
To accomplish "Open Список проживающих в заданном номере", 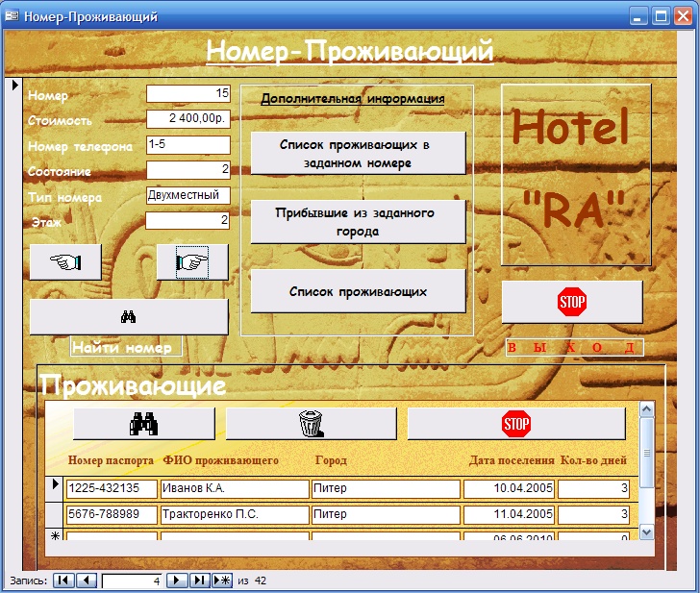I will click(358, 153).
